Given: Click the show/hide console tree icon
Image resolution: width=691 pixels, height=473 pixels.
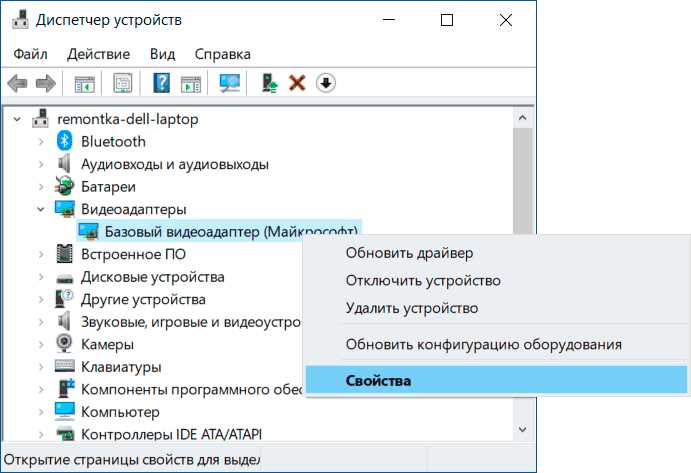Looking at the screenshot, I should click(x=85, y=83).
